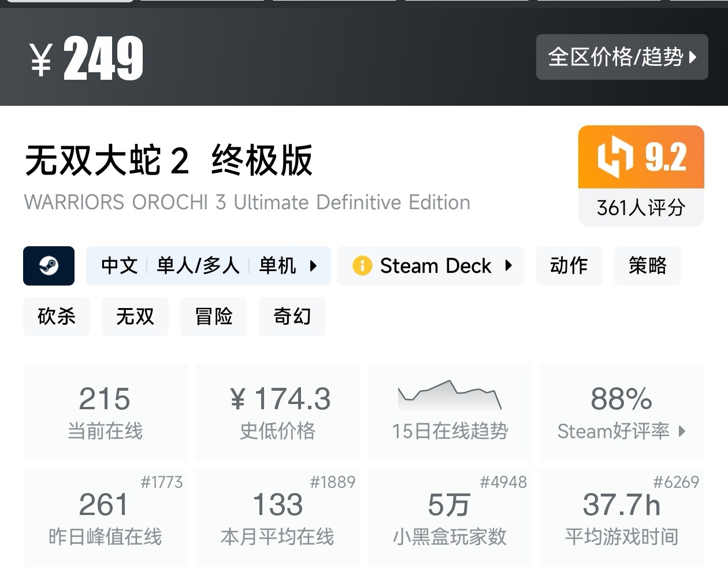Tap the ¥249 current price
The image size is (728, 578).
tap(87, 58)
